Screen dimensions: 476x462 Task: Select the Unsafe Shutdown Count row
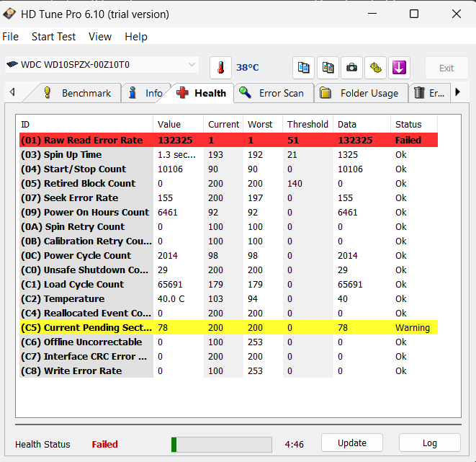228,270
